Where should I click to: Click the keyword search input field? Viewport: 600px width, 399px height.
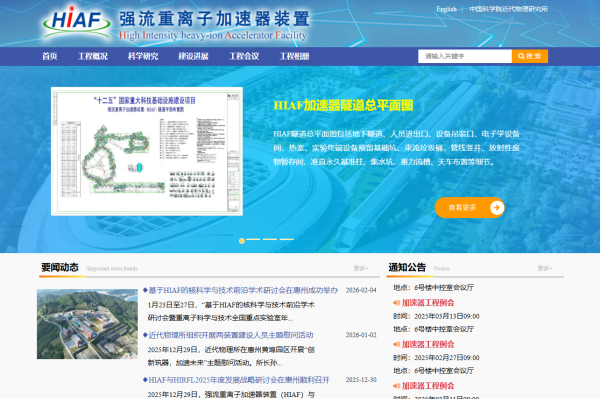click(465, 56)
